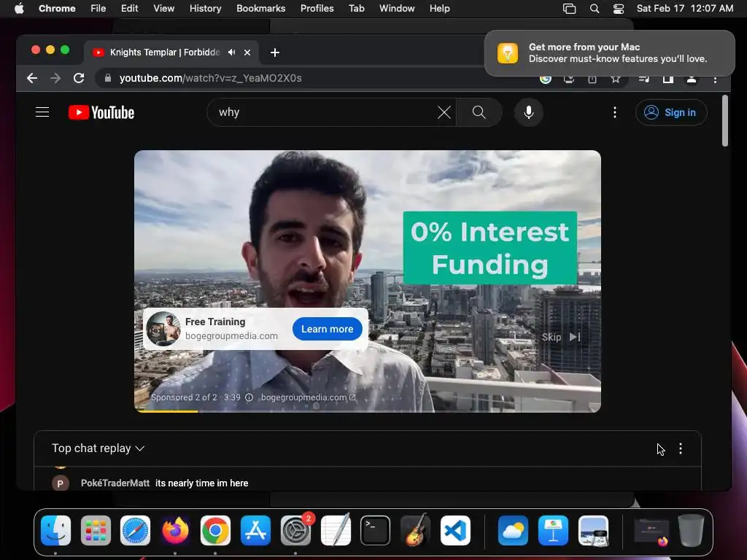Open Visual Studio Code from the Dock

(x=455, y=530)
